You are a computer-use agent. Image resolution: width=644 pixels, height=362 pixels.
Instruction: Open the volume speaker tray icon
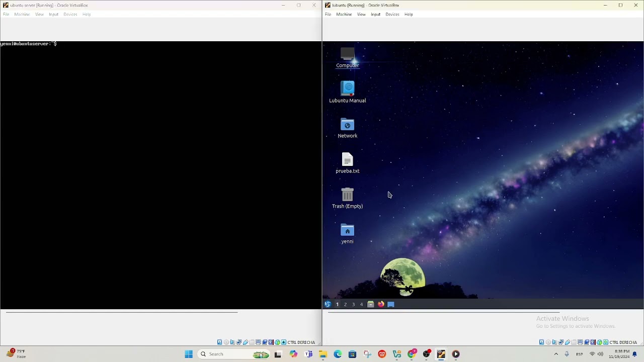(600, 354)
